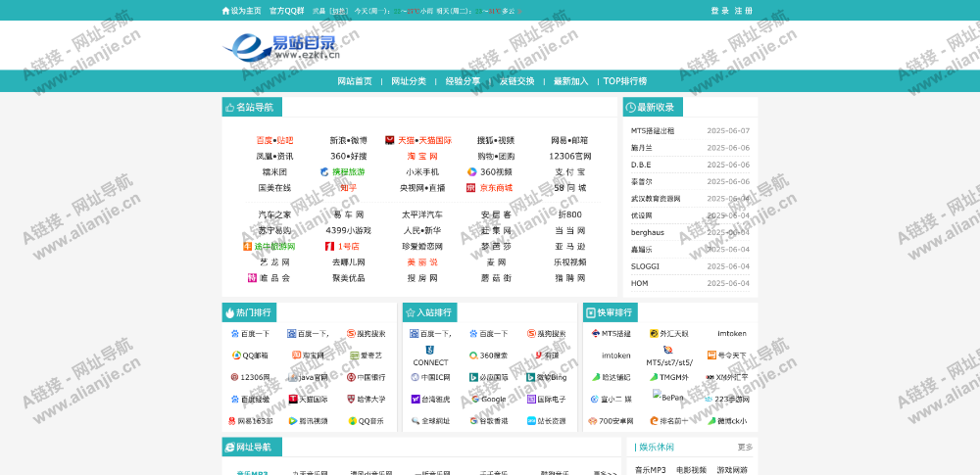Viewport: 980px width, 475px height.
Task: Click the 腾讯视频 play icon
Action: point(292,421)
